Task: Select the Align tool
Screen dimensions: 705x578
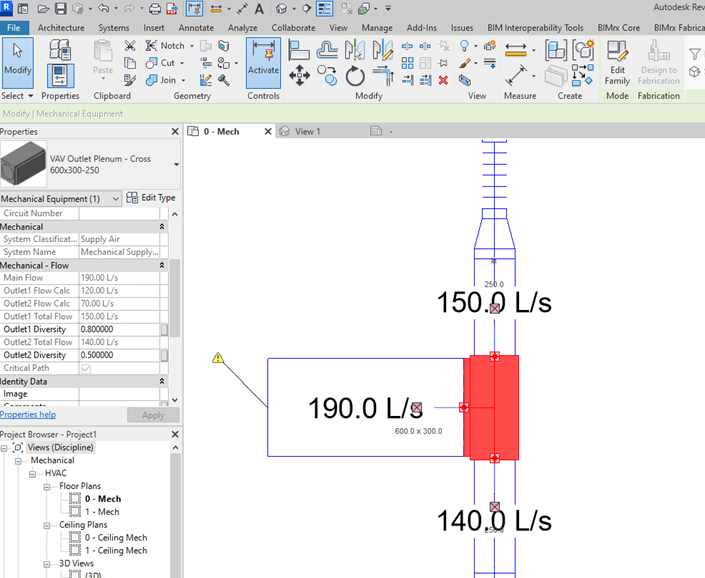Action: click(299, 50)
